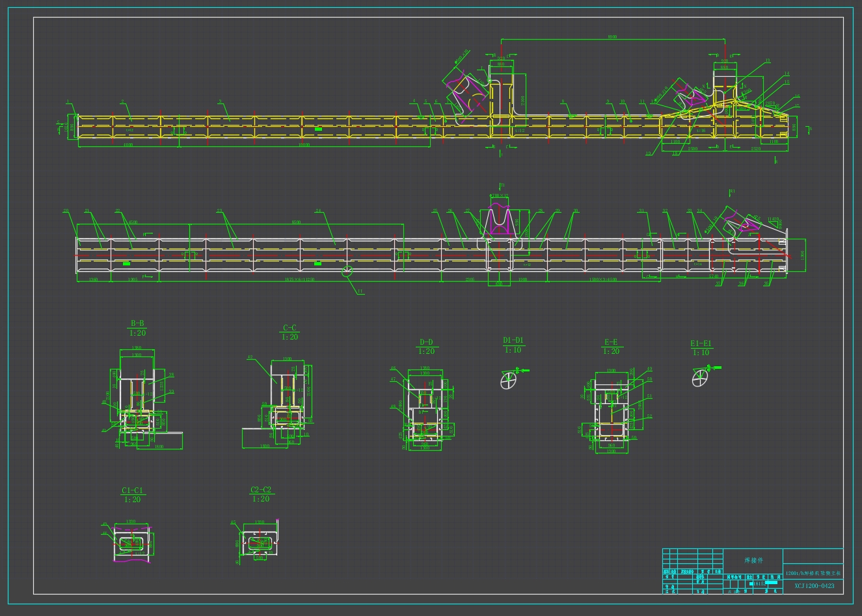The height and width of the screenshot is (616, 862).
Task: Click the C-C section view label
Action: click(290, 328)
